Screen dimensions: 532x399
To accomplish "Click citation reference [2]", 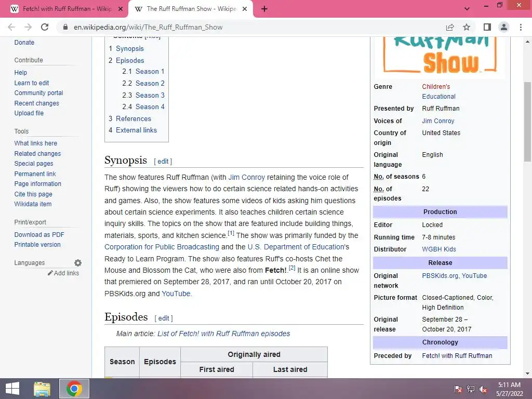I will coord(292,268).
